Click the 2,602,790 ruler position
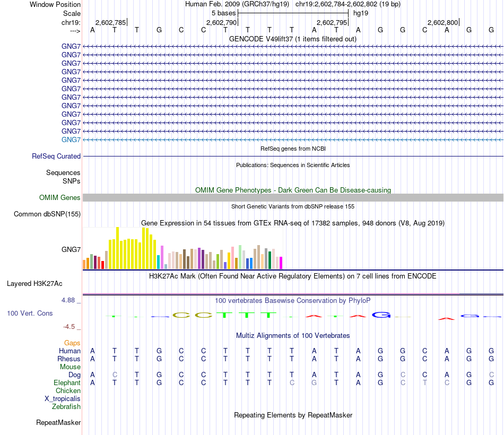The width and height of the screenshot is (504, 435). click(221, 22)
